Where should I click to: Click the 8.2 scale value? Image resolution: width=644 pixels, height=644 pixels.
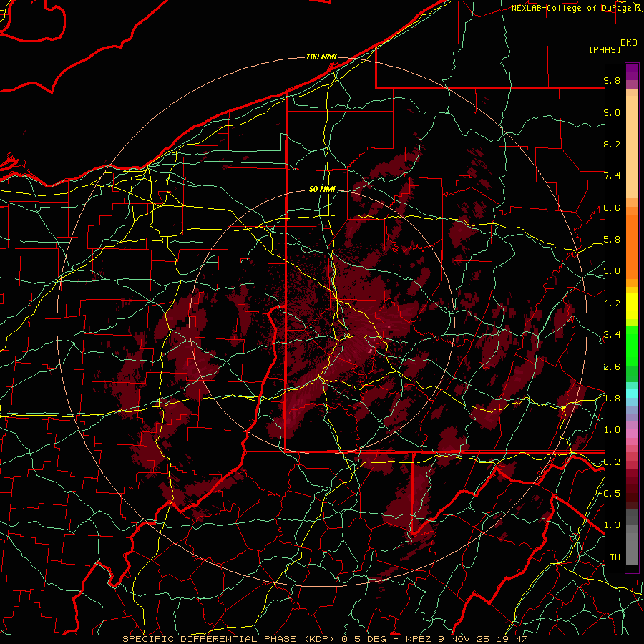click(x=612, y=144)
